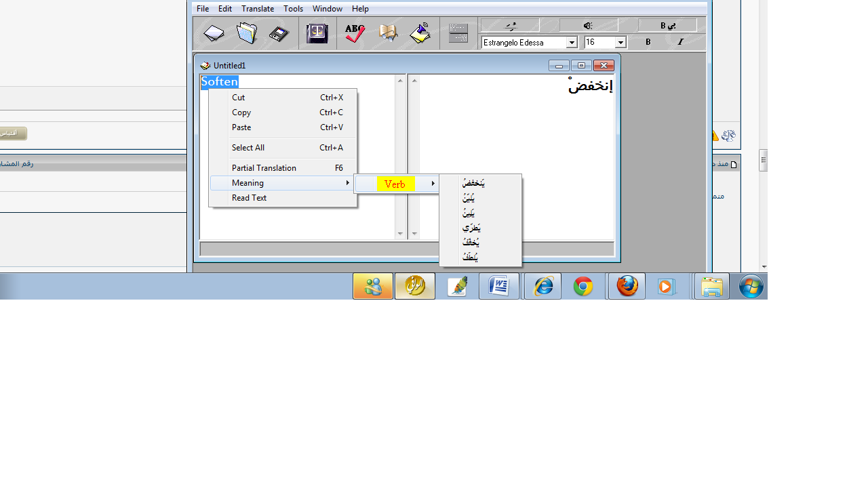Viewport: 868px width, 488px height.
Task: Maximize the Untitled1 document window
Action: 581,66
